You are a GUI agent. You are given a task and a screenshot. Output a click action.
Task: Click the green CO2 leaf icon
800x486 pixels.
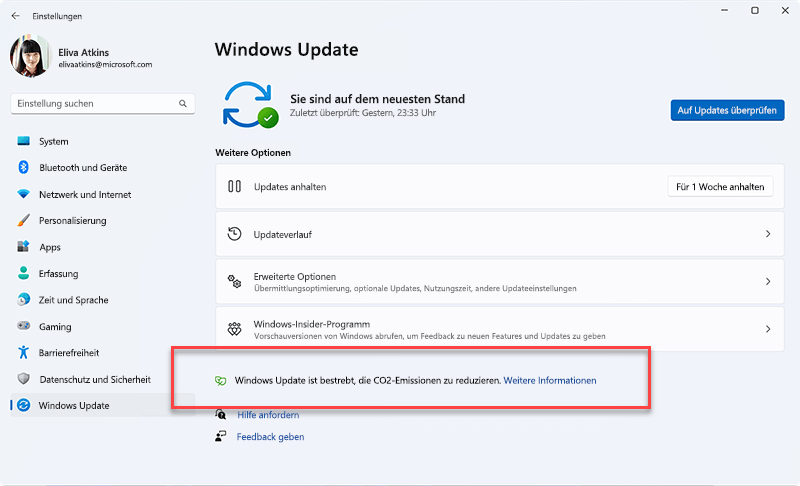[220, 380]
